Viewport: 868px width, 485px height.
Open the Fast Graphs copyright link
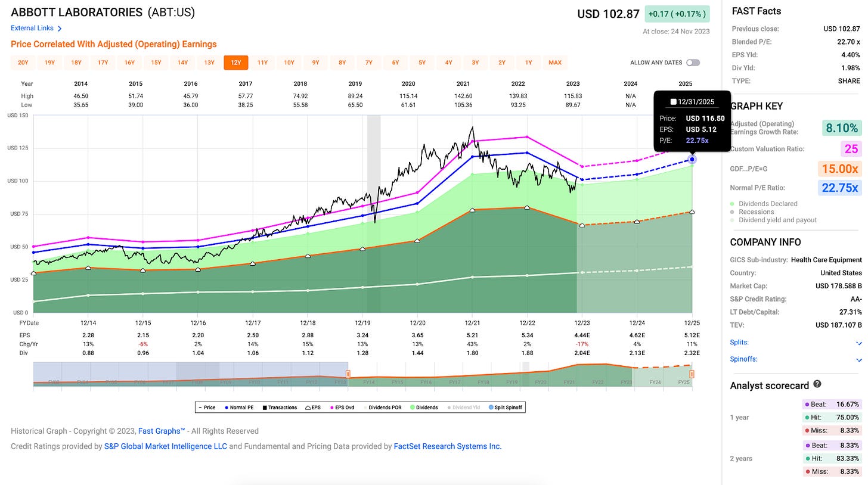(162, 431)
